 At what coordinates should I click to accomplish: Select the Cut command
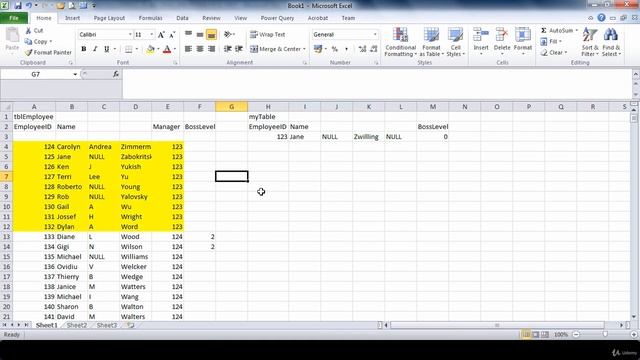(x=34, y=31)
